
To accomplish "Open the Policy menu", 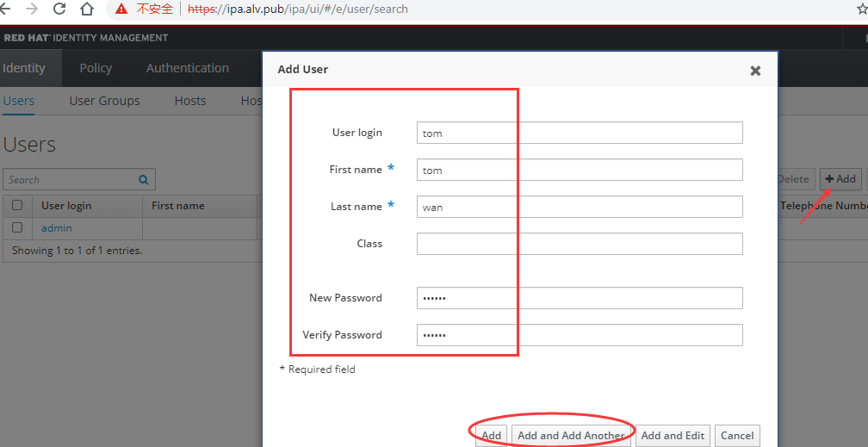I will click(x=96, y=68).
